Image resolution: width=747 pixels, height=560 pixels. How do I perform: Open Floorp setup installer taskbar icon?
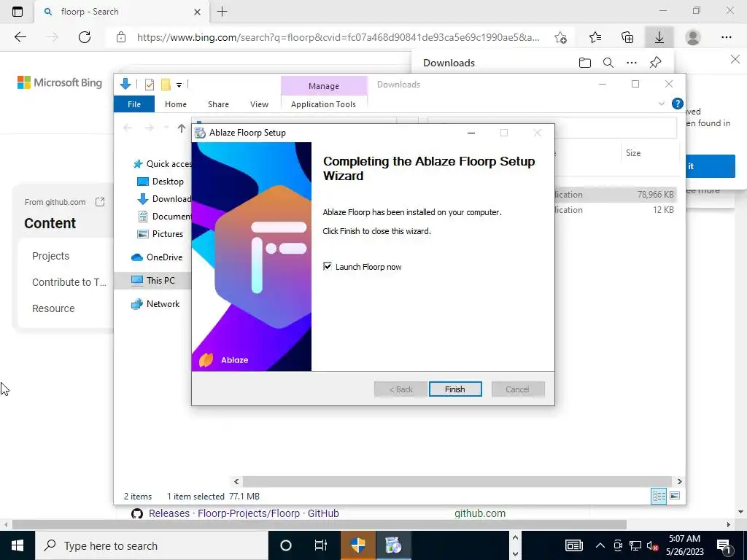pos(393,545)
